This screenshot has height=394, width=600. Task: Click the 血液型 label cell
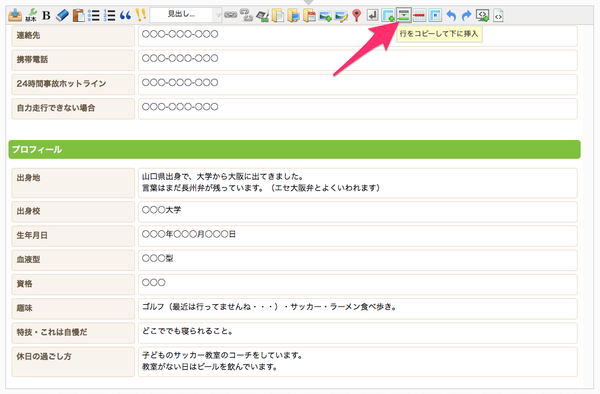click(x=73, y=260)
